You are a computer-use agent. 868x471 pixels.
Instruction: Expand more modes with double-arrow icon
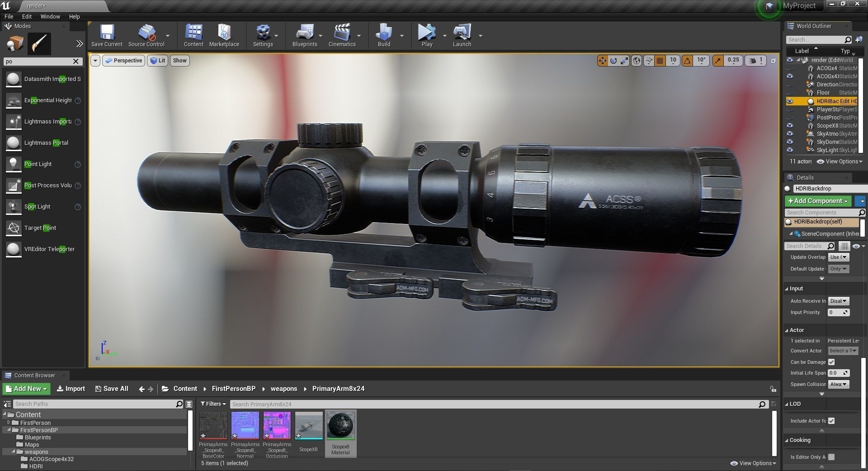pos(80,44)
